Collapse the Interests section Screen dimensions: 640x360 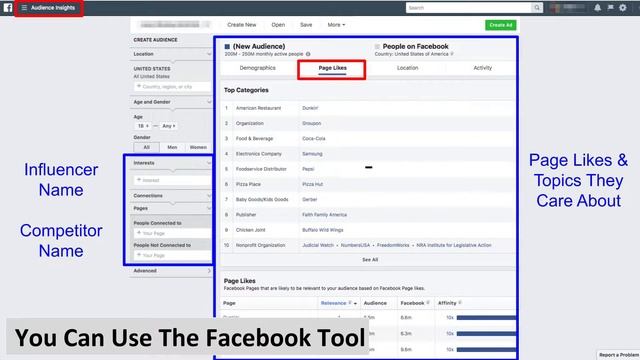(x=209, y=163)
